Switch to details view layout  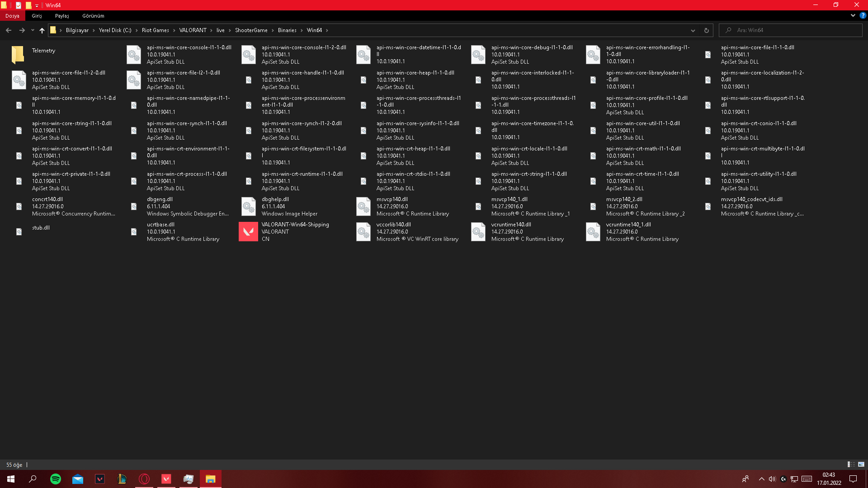(x=851, y=465)
